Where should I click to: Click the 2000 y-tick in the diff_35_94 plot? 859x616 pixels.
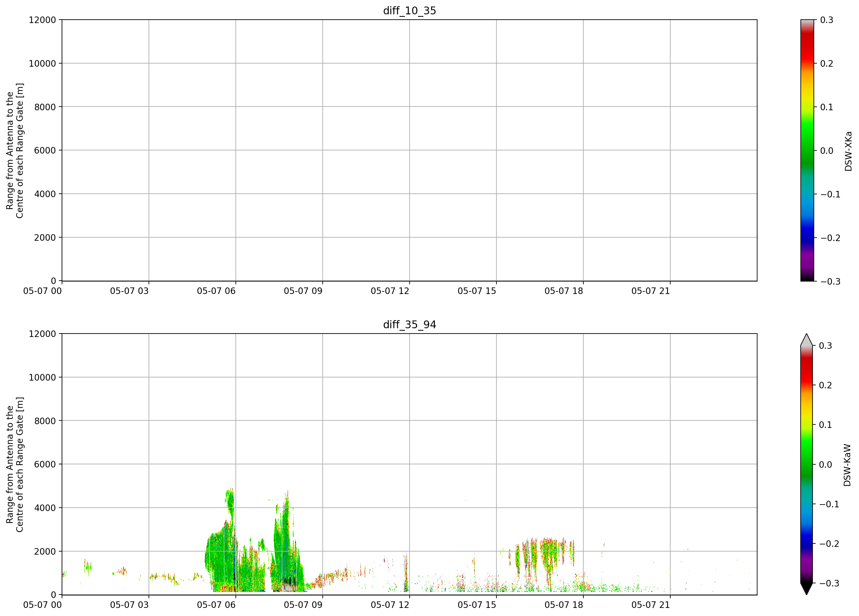point(45,552)
